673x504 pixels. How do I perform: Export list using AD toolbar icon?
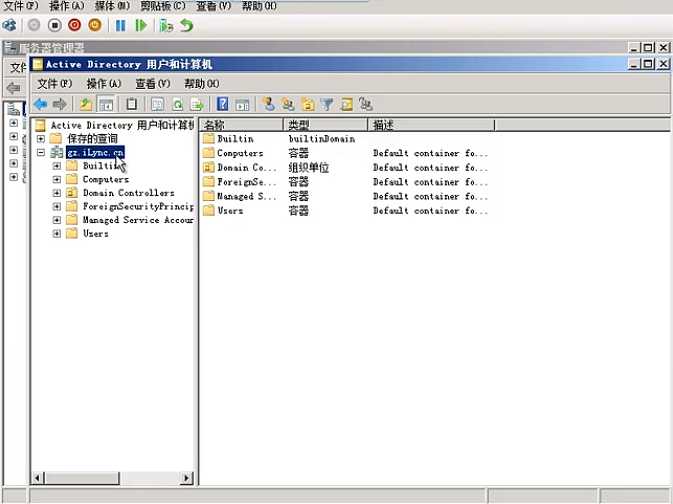197,104
